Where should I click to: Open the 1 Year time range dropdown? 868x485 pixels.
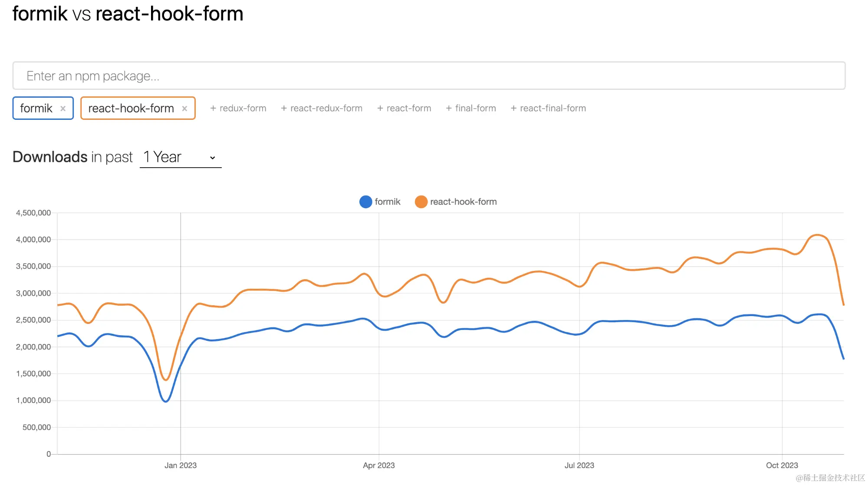181,157
